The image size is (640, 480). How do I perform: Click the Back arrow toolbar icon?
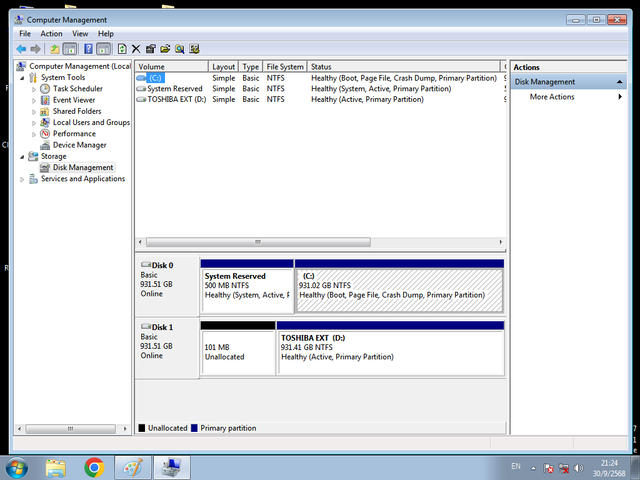[x=21, y=49]
